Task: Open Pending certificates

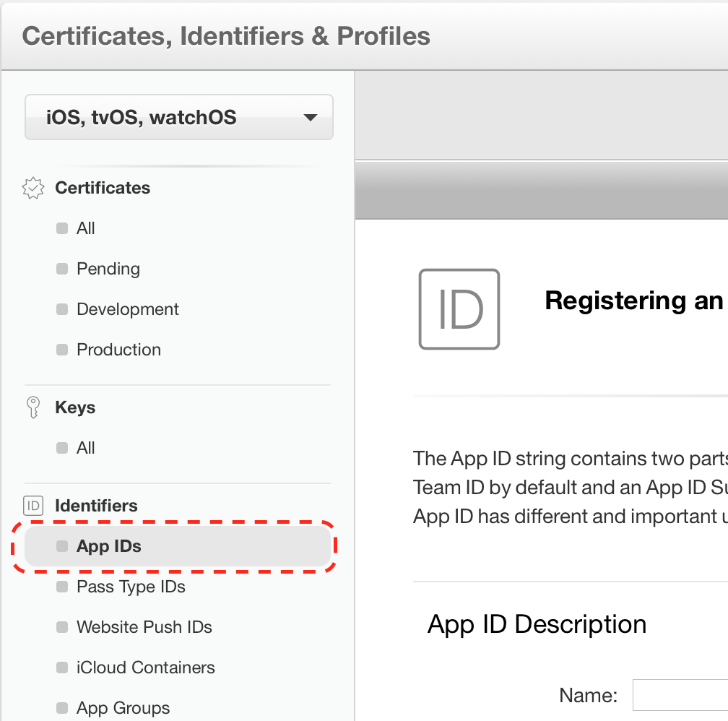Action: [108, 269]
